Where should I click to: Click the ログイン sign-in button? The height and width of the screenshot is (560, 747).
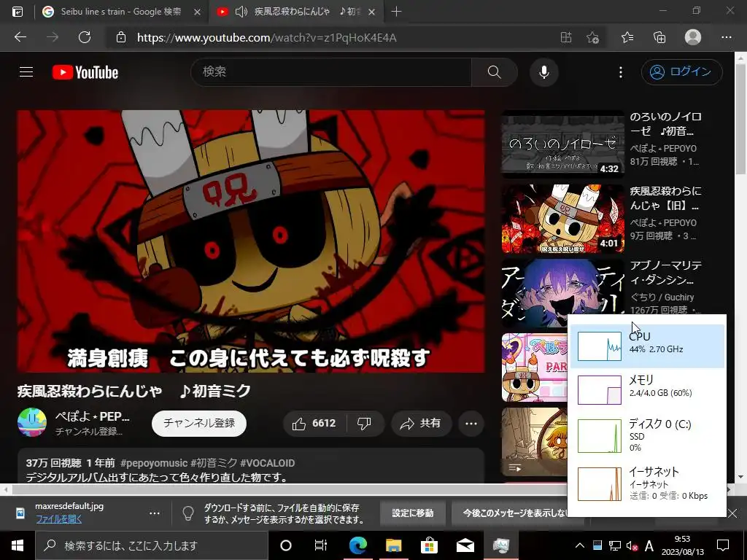(682, 72)
